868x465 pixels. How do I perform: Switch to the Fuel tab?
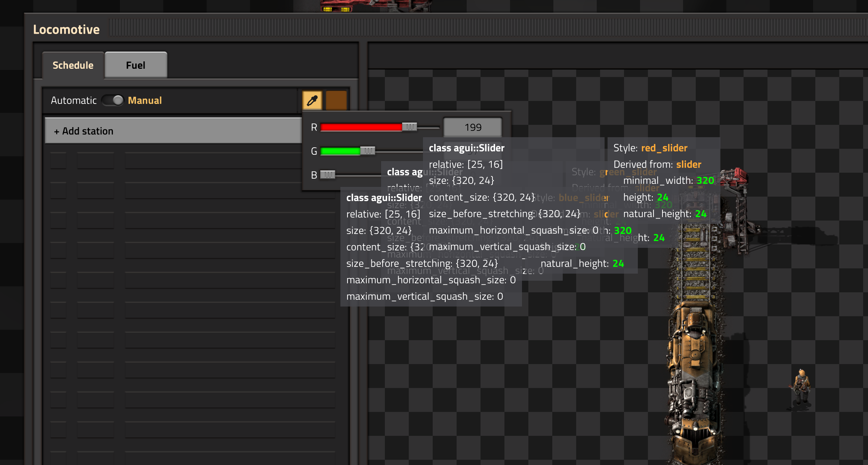tap(136, 65)
